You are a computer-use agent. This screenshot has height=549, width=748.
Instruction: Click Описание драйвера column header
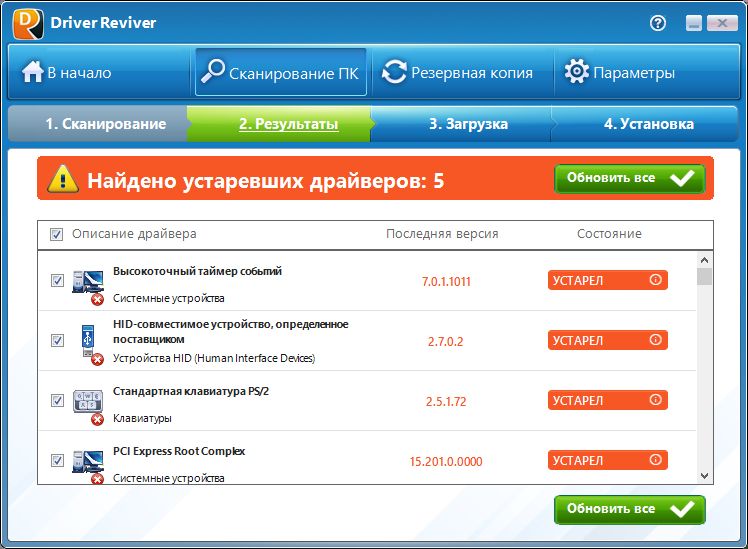[x=134, y=234]
